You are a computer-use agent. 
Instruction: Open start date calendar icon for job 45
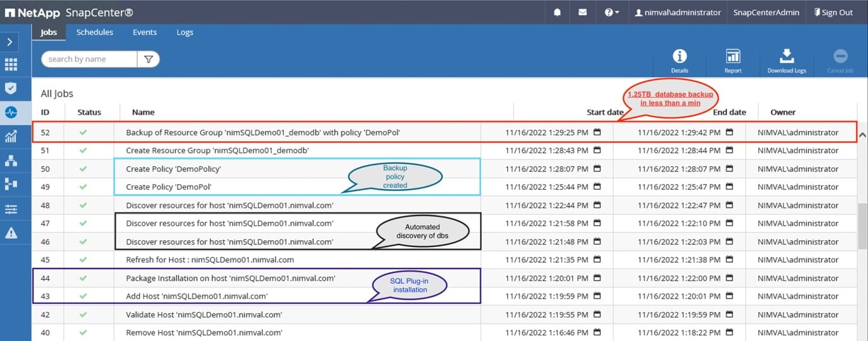597,260
